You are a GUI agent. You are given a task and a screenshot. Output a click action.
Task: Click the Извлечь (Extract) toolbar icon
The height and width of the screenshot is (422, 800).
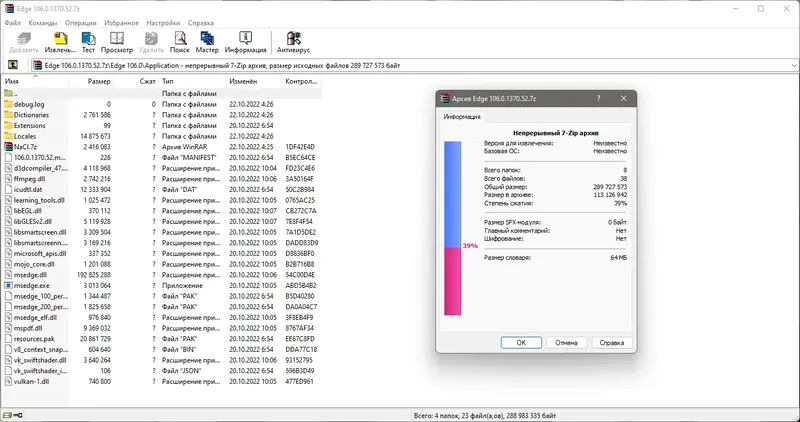(60, 39)
